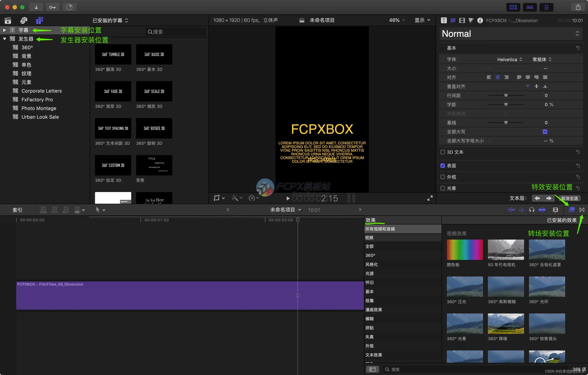Toggle audio skimming headphones icon

coord(532,210)
